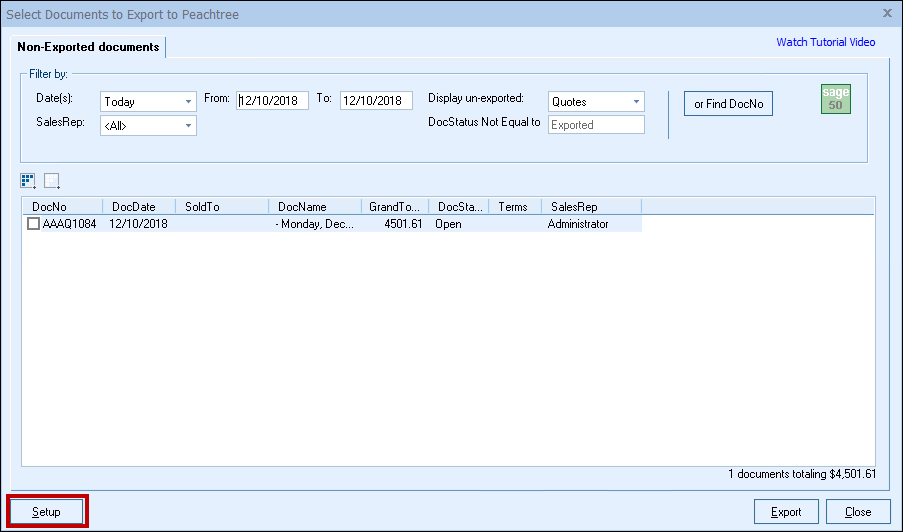Click into the From date field
Screen dimensions: 903x532
point(272,101)
